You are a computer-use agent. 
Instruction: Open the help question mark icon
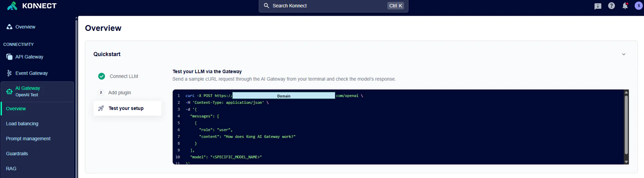[x=611, y=6]
